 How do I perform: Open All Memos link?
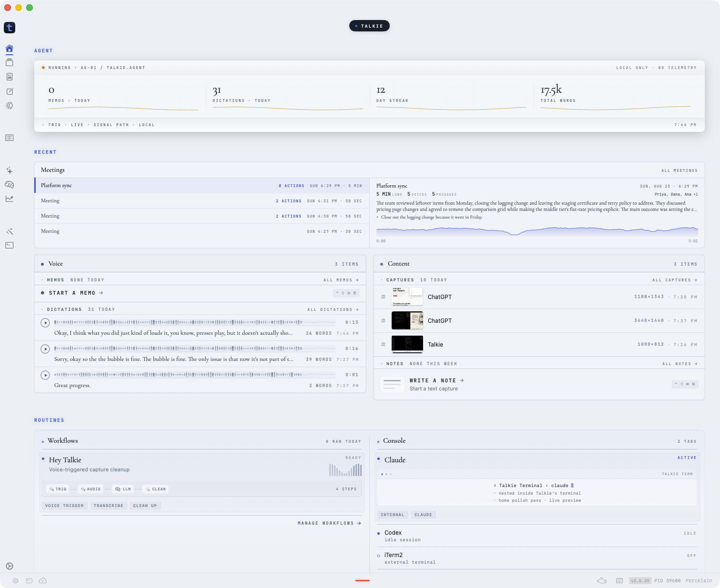[x=341, y=280]
